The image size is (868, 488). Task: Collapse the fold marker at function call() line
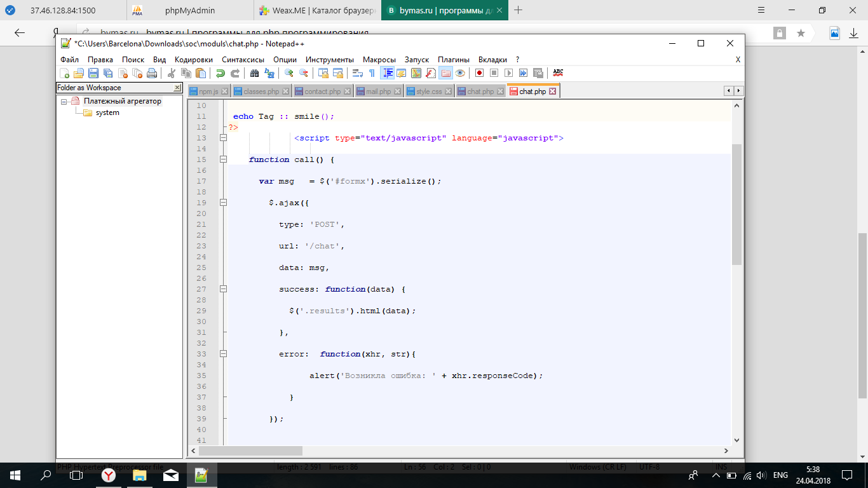point(223,159)
